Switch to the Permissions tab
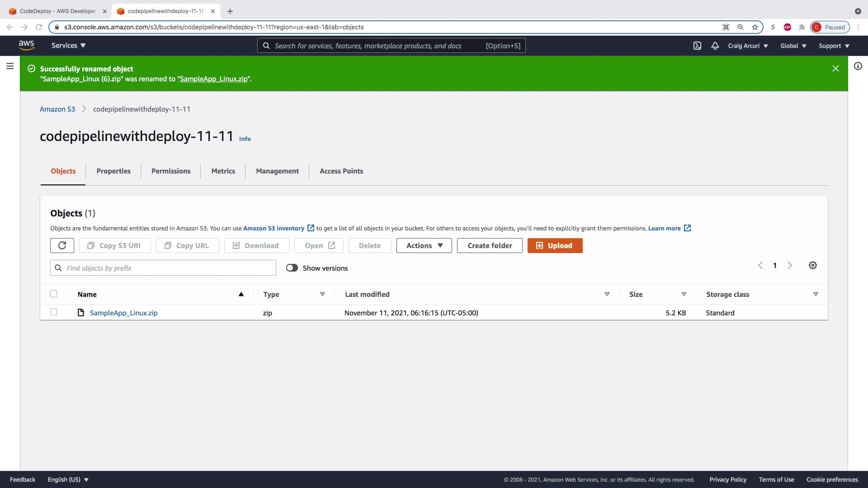Screen dimensions: 868x488 [171, 171]
